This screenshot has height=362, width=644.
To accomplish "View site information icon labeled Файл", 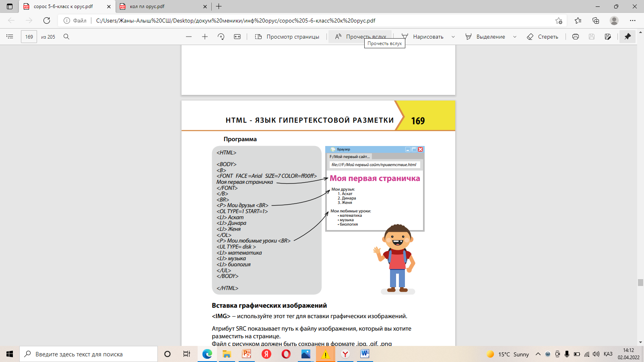I will (75, 21).
